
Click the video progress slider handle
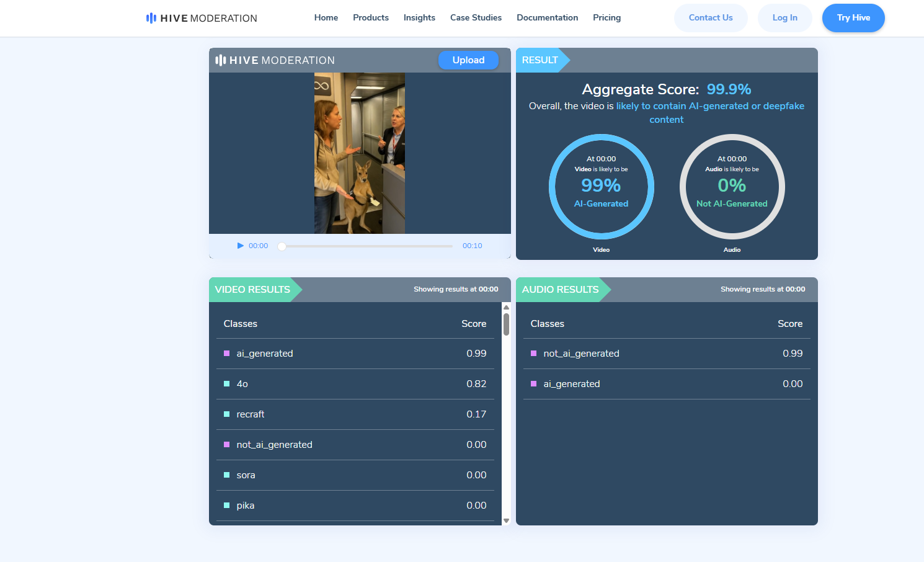[x=282, y=246]
